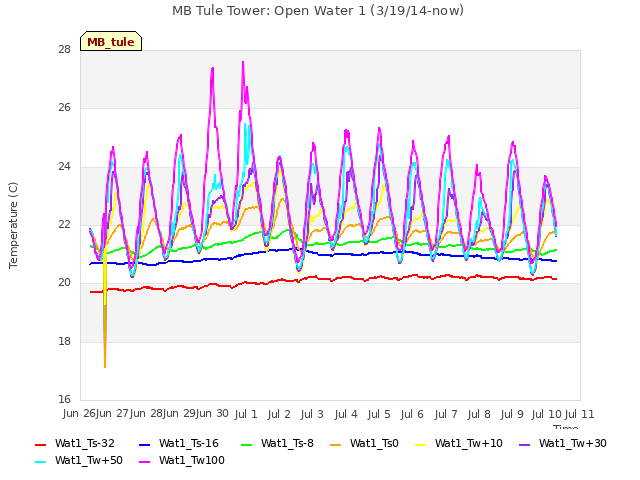Click the orange Wat1_Ts0 legend swatch
Screen dimensions: 640x480
336,444
